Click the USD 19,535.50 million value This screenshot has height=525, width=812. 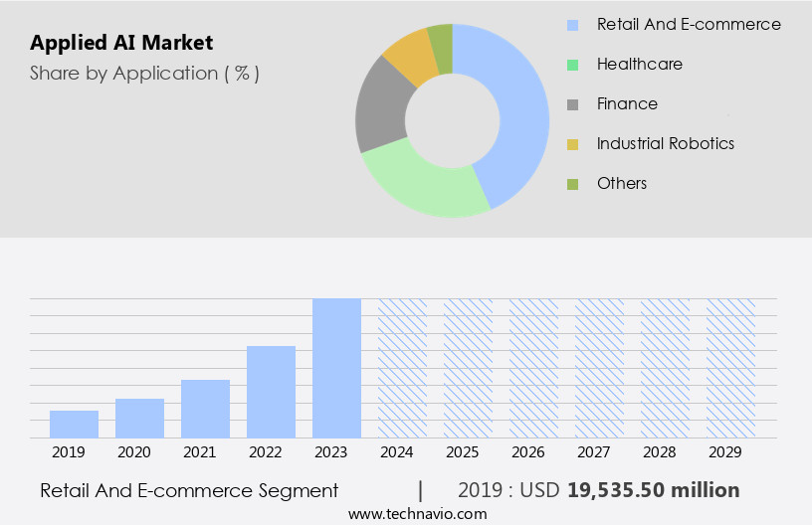tap(653, 490)
